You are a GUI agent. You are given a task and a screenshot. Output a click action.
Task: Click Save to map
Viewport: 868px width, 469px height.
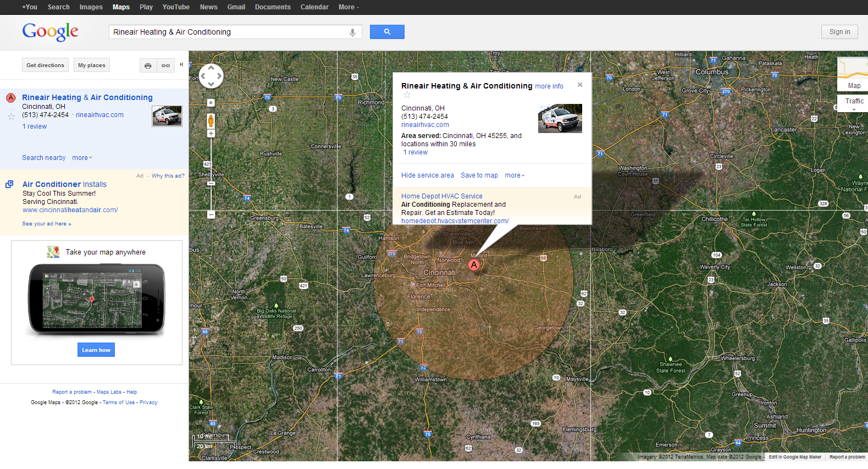479,175
